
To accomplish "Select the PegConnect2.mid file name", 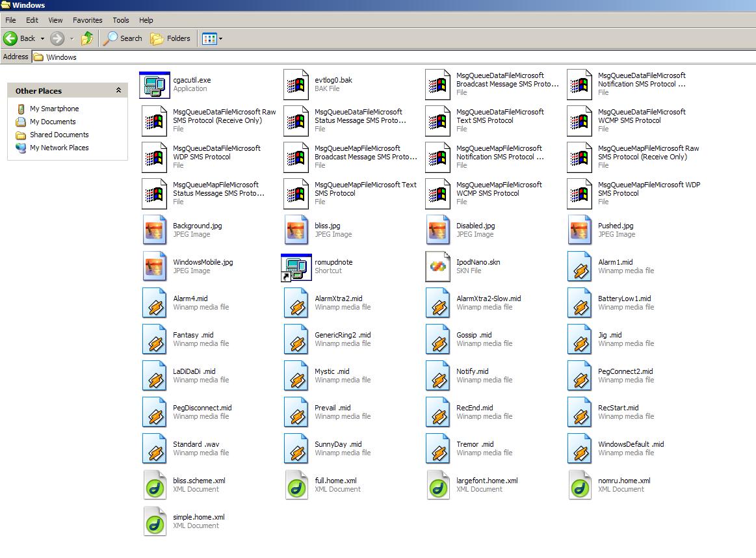I will click(x=625, y=372).
